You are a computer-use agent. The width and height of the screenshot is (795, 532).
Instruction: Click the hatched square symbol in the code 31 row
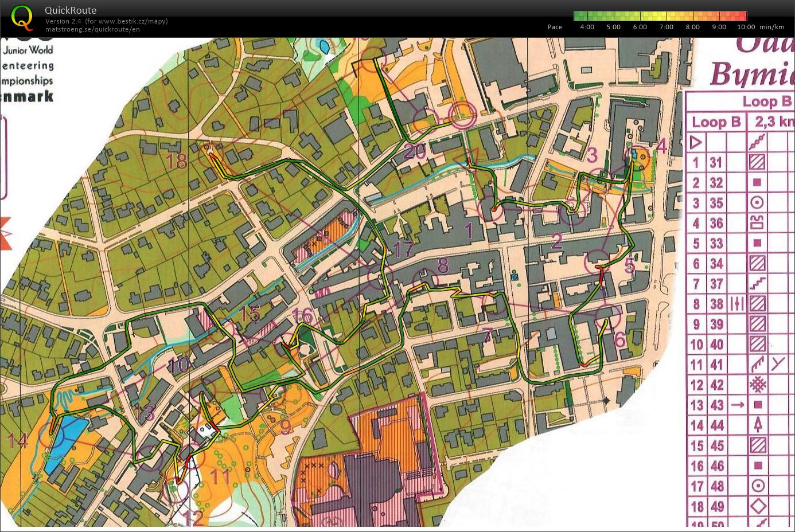pyautogui.click(x=757, y=162)
